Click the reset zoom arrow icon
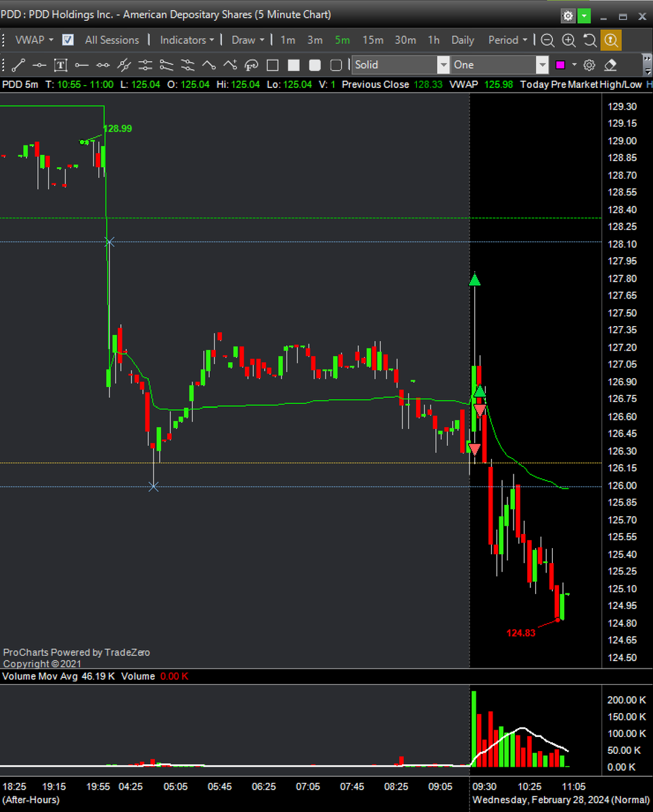 589,41
